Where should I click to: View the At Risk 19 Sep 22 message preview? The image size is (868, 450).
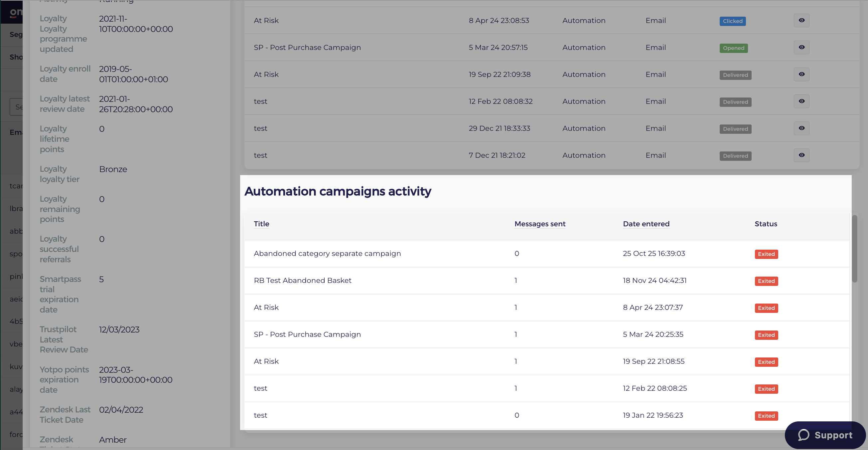801,74
